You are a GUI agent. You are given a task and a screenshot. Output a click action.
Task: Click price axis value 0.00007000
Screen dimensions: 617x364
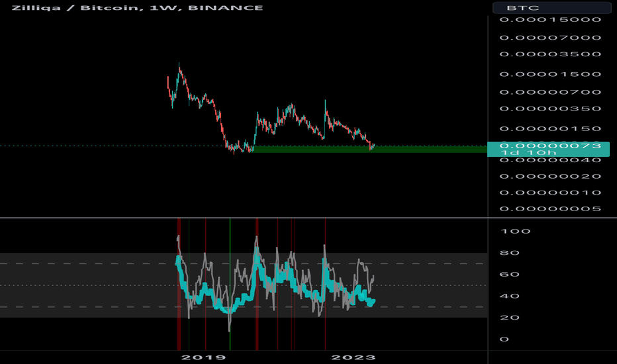point(550,38)
